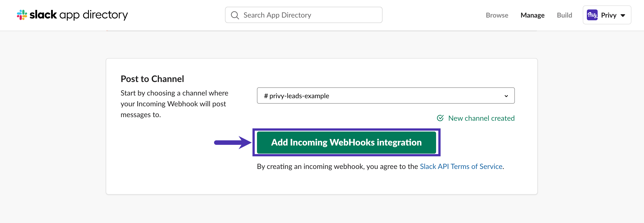Click Add Incoming WebHooks integration button

point(346,142)
